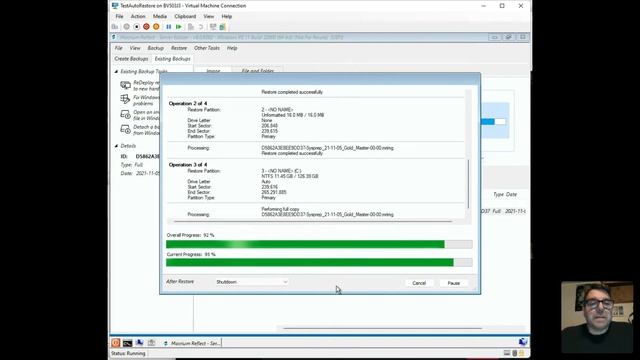Image resolution: width=640 pixels, height=360 pixels.
Task: Click the disk usage bar thumbnail at right
Action: tap(493, 121)
